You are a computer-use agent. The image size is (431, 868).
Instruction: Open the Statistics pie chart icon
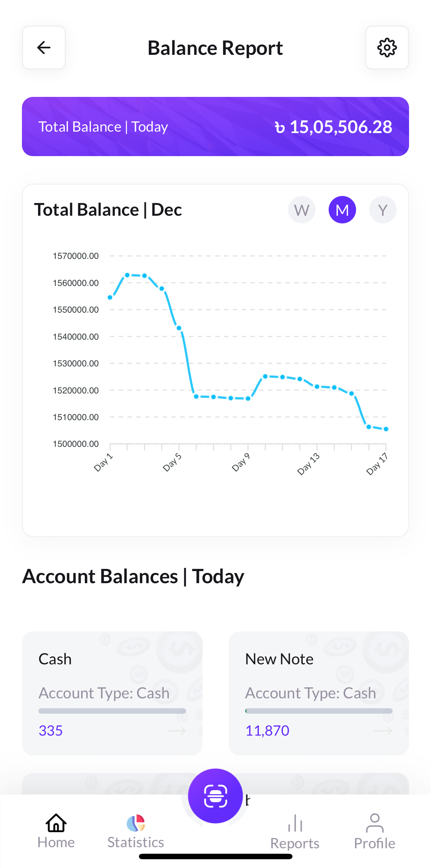(x=136, y=823)
